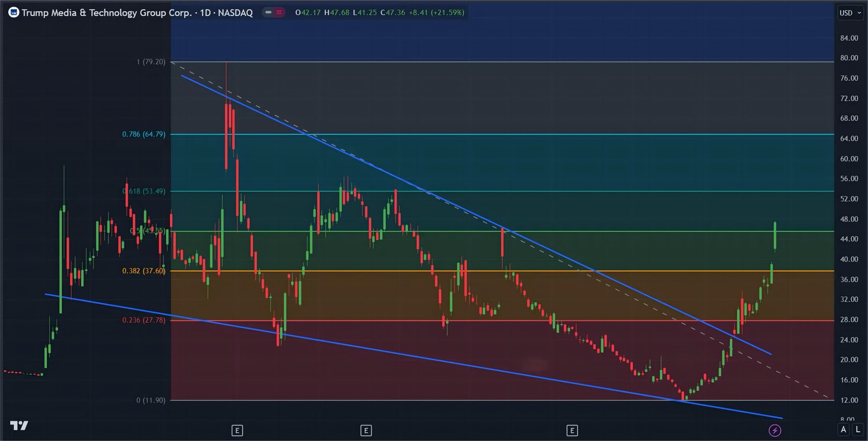This screenshot has height=441, width=868.
Task: Click the close price value C47.36
Action: coord(393,13)
